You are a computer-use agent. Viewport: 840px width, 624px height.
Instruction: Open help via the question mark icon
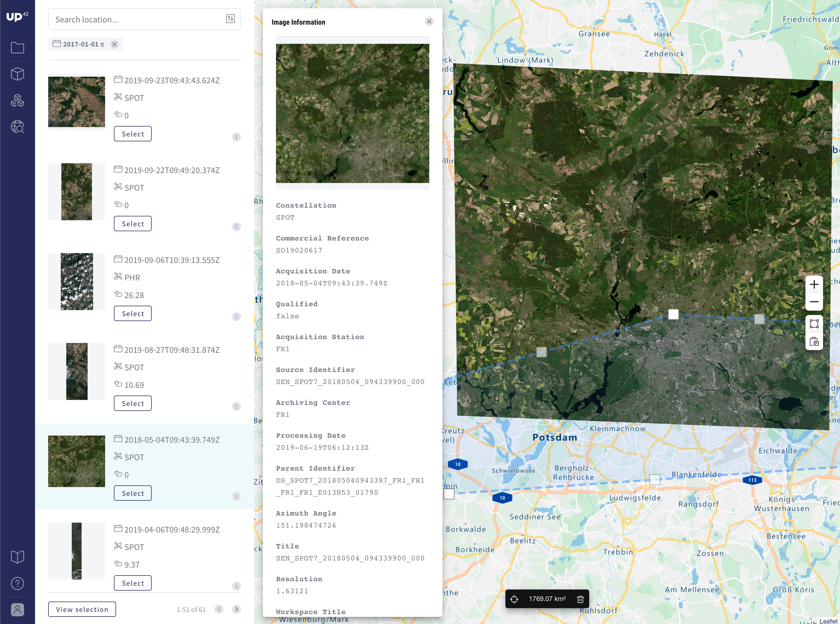tap(17, 583)
